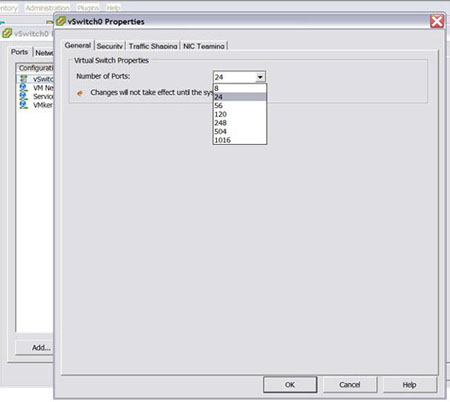The width and height of the screenshot is (450, 402).
Task: Open the Traffic Shaping tab
Action: point(153,46)
